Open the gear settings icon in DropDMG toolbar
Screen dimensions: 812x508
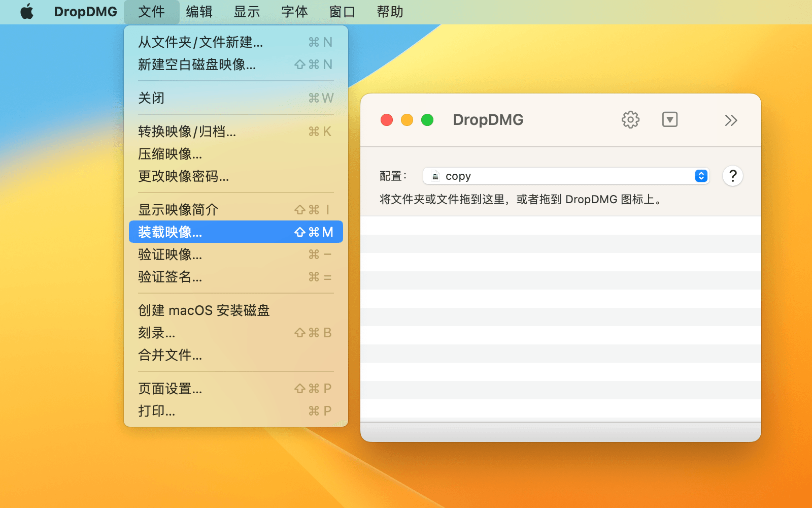pos(630,120)
